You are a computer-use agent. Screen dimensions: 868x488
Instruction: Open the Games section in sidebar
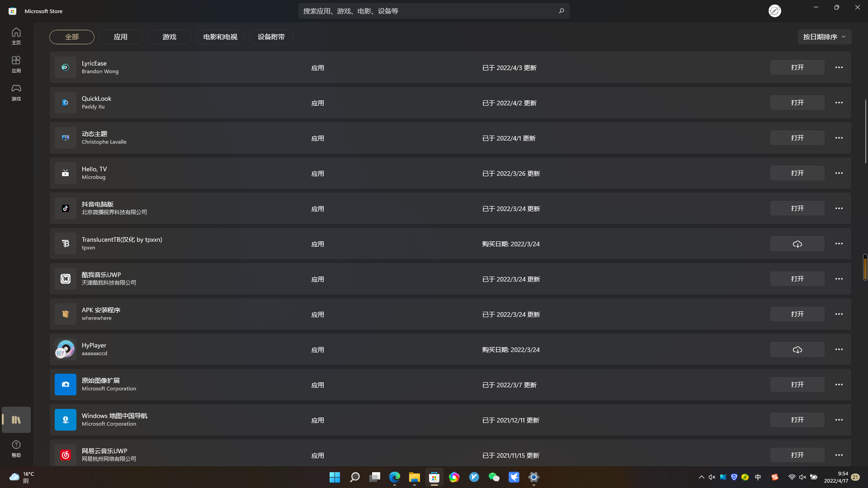(16, 92)
